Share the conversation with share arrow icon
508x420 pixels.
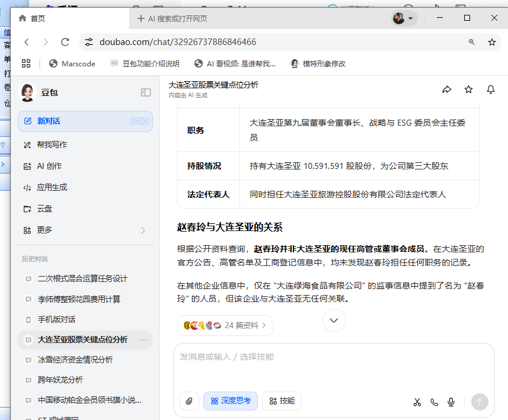[x=447, y=89]
